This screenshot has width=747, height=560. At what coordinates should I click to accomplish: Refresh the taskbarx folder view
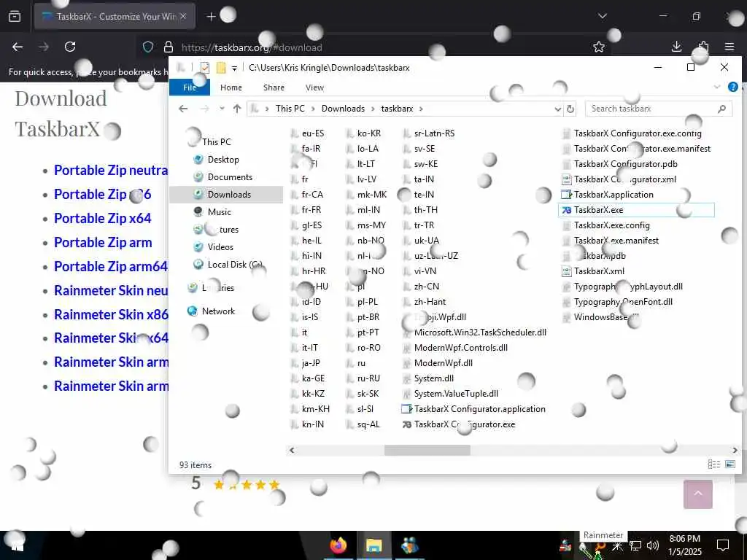pos(570,109)
